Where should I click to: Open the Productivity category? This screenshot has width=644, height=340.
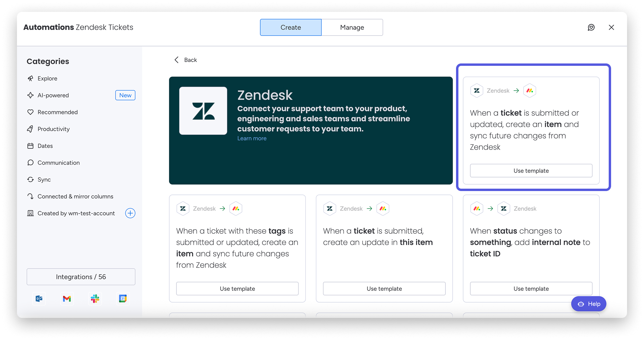click(x=54, y=129)
